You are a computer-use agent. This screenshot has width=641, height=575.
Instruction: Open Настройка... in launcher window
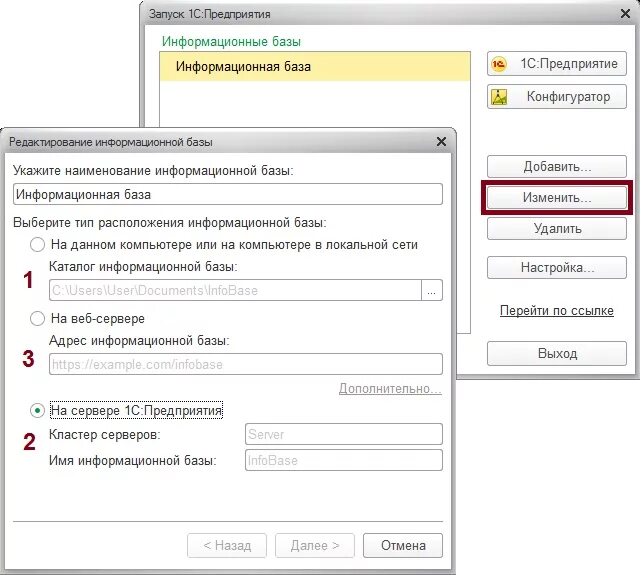click(557, 268)
